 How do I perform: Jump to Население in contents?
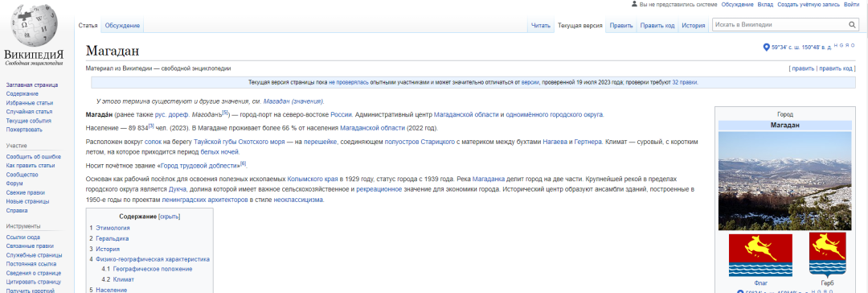coord(111,290)
